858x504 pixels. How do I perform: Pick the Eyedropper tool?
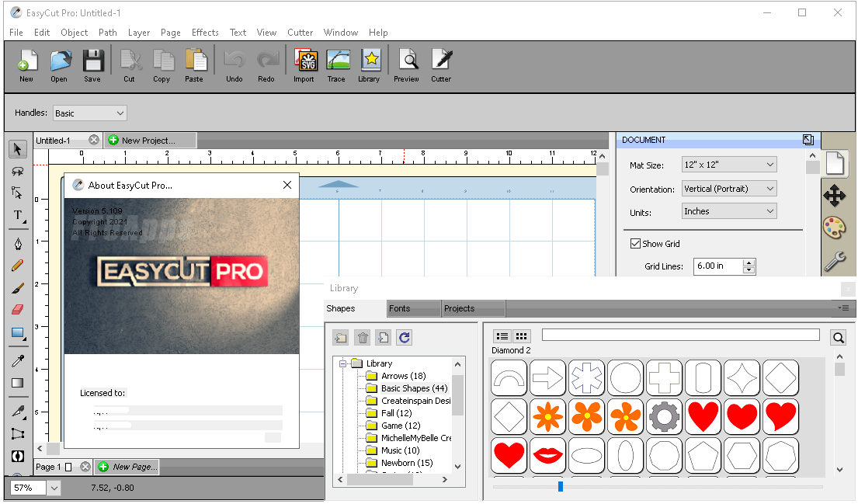[x=18, y=360]
